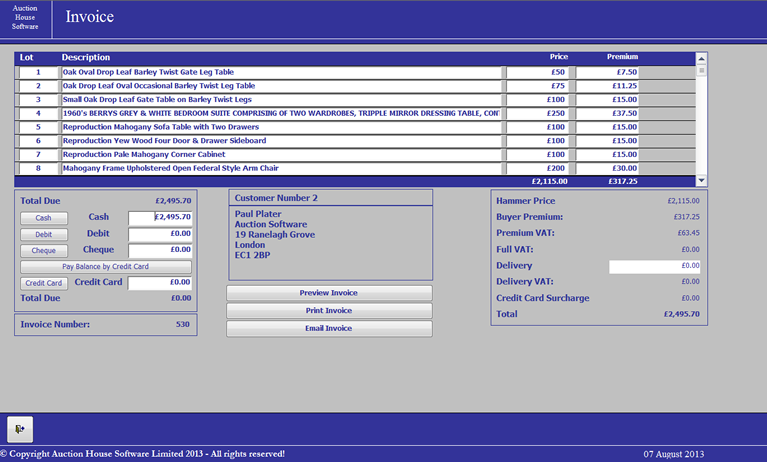Click Pay Balance by Credit Card

[x=106, y=267]
